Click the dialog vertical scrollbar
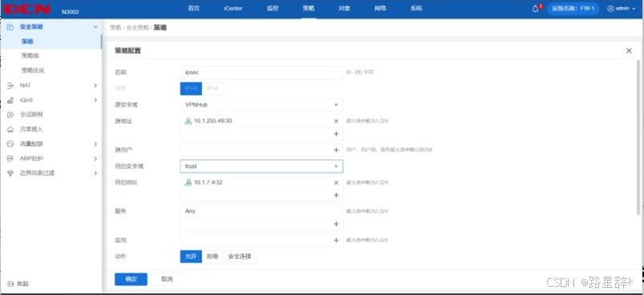Viewport: 644px width, 295px height. 638,137
